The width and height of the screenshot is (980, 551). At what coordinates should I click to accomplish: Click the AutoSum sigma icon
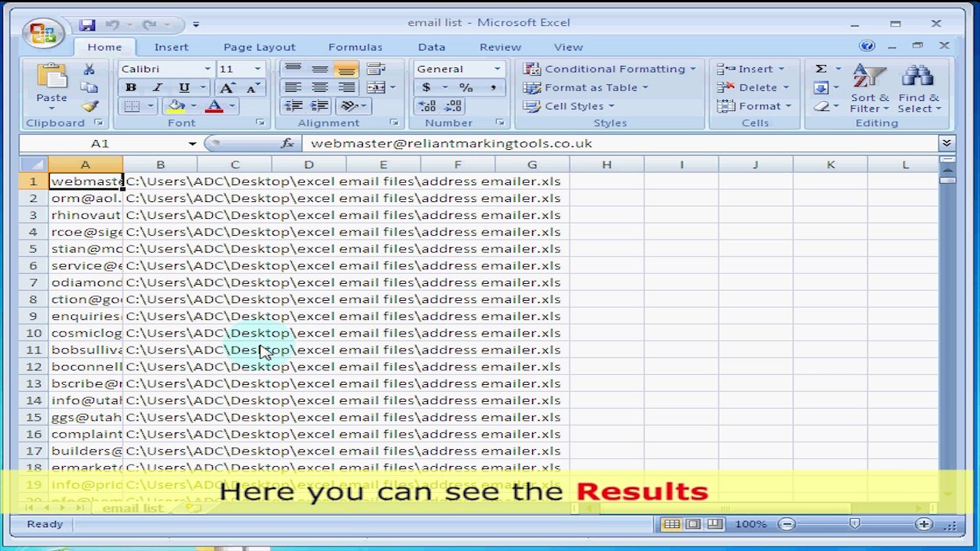821,69
